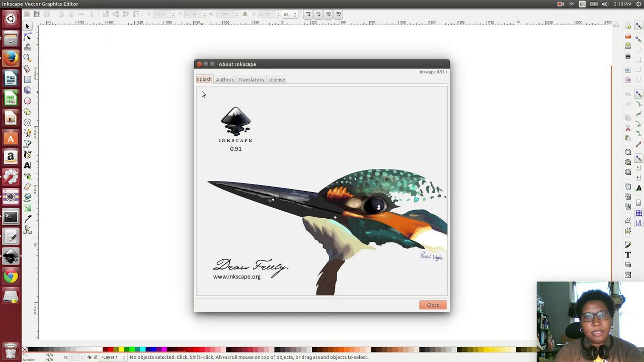Click the no-paint X swatch
This screenshot has width=644, height=362.
tap(25, 349)
